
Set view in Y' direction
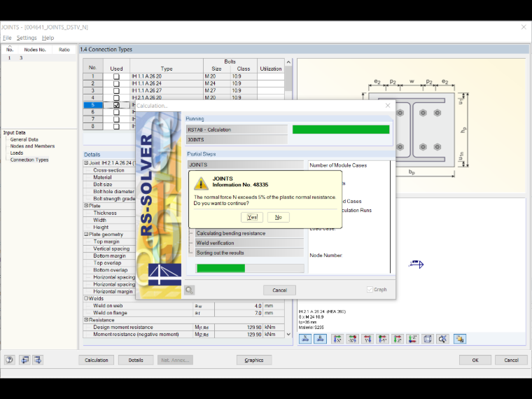367,339
